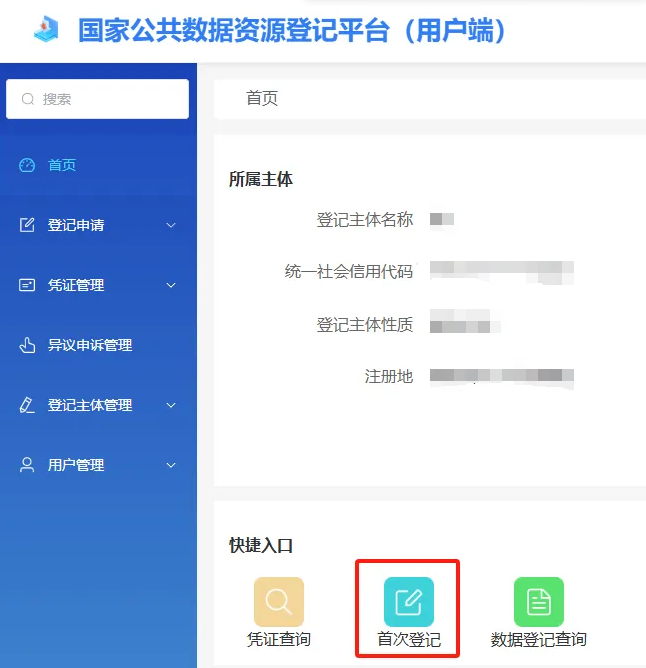Click the 数据登记查询 text label

[x=538, y=640]
